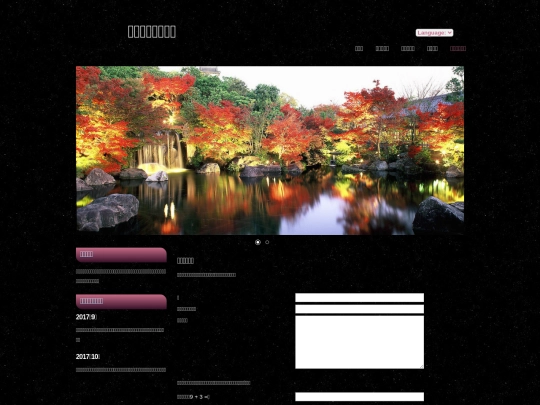Open the Language dropdown selector
This screenshot has width=540, height=405.
434,33
